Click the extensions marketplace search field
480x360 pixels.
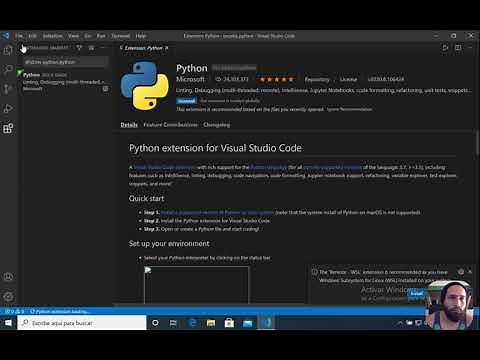coord(66,62)
